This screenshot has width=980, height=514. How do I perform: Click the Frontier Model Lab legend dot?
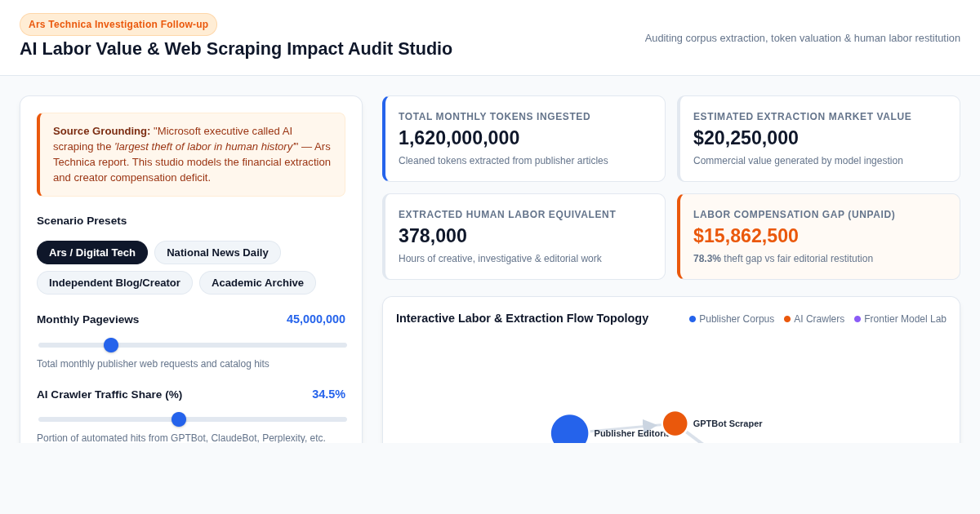coord(857,319)
